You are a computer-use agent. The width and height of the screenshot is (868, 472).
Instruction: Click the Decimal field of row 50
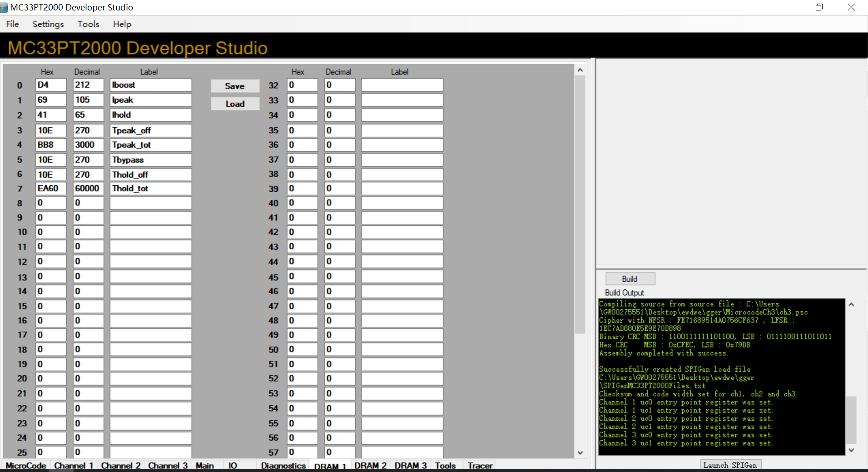340,349
